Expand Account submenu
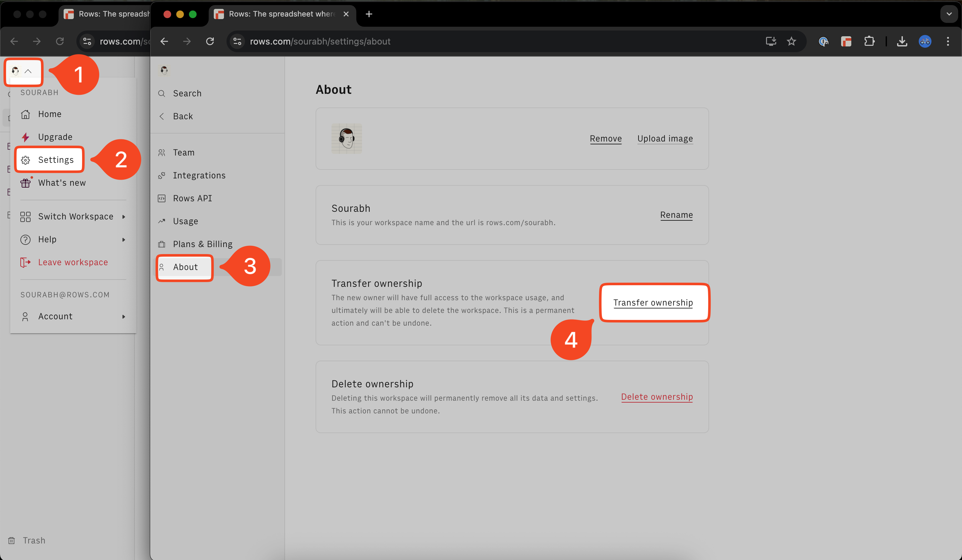Image resolution: width=962 pixels, height=560 pixels. coord(73,316)
